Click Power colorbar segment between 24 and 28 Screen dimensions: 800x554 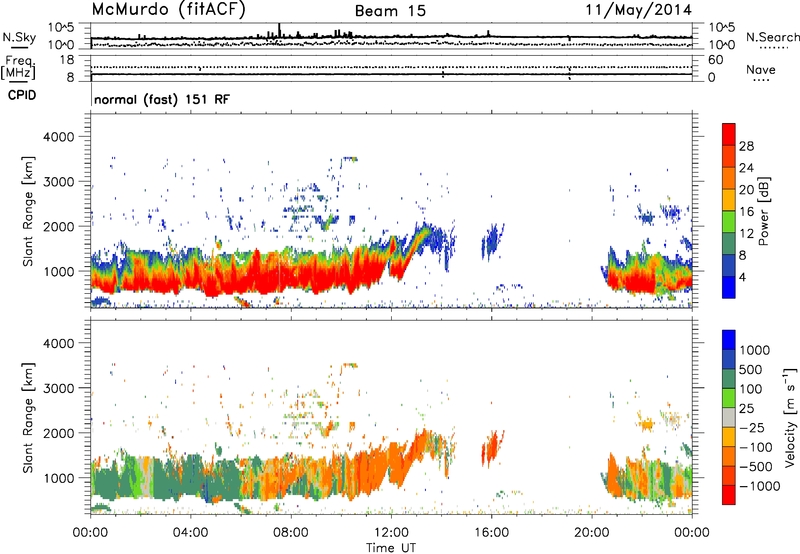pyautogui.click(x=729, y=156)
